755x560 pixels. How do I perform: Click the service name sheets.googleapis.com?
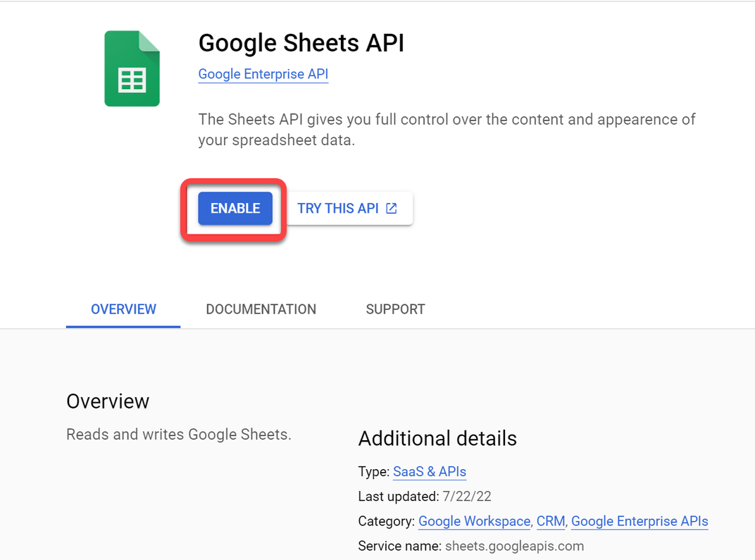click(x=514, y=546)
